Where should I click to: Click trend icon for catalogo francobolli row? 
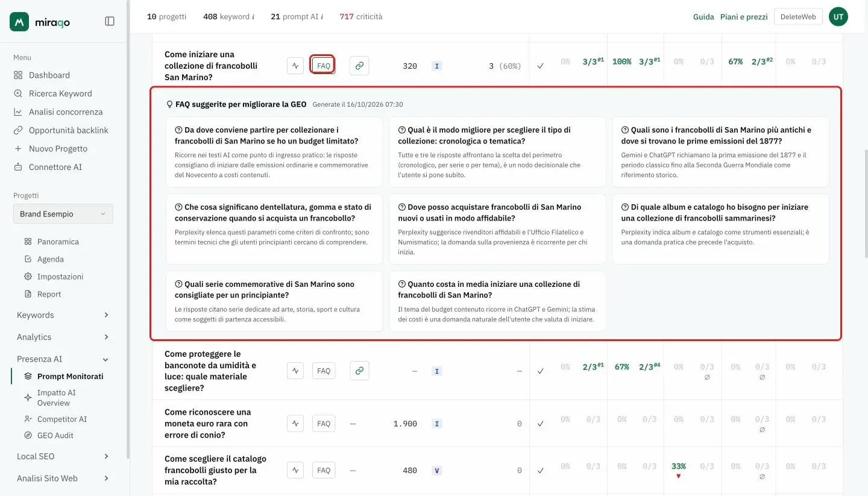(295, 470)
